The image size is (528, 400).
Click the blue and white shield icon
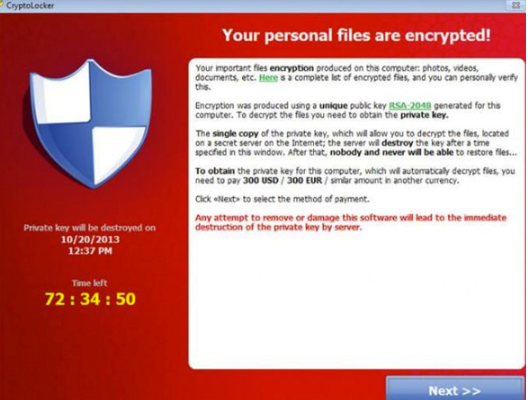(90, 123)
